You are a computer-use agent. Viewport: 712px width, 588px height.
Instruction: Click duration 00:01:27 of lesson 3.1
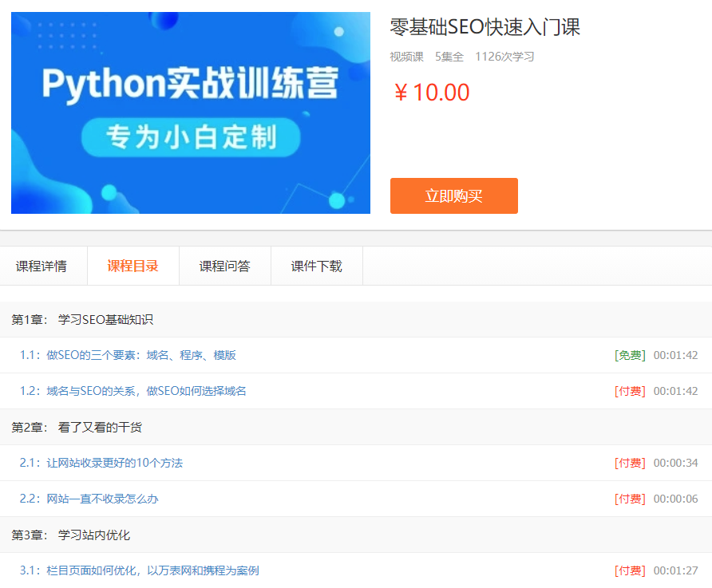[x=675, y=570]
